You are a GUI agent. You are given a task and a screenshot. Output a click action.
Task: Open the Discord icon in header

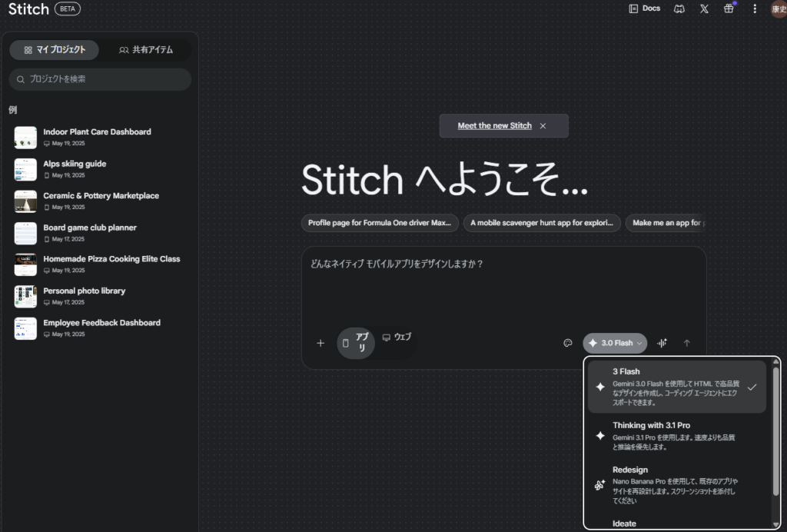coord(679,9)
